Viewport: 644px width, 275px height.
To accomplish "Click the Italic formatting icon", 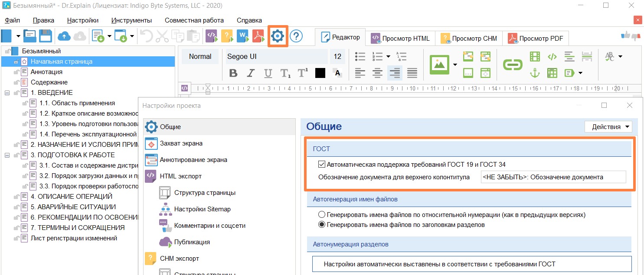I will tap(250, 73).
